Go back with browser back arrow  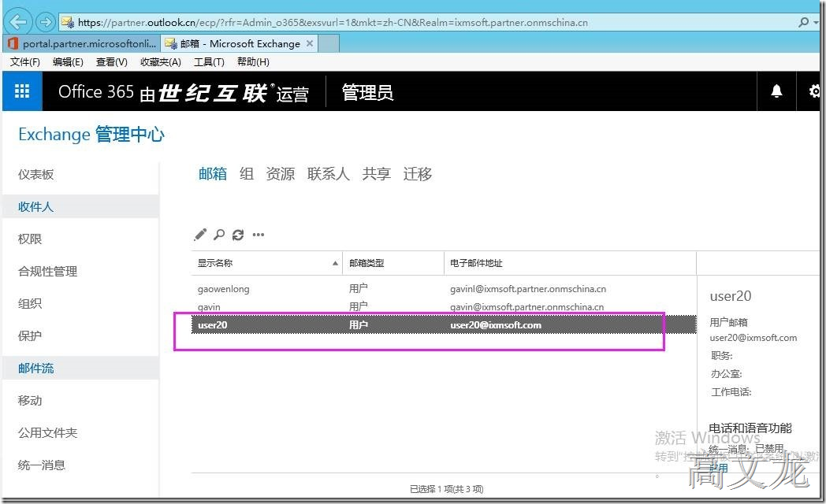pos(18,22)
